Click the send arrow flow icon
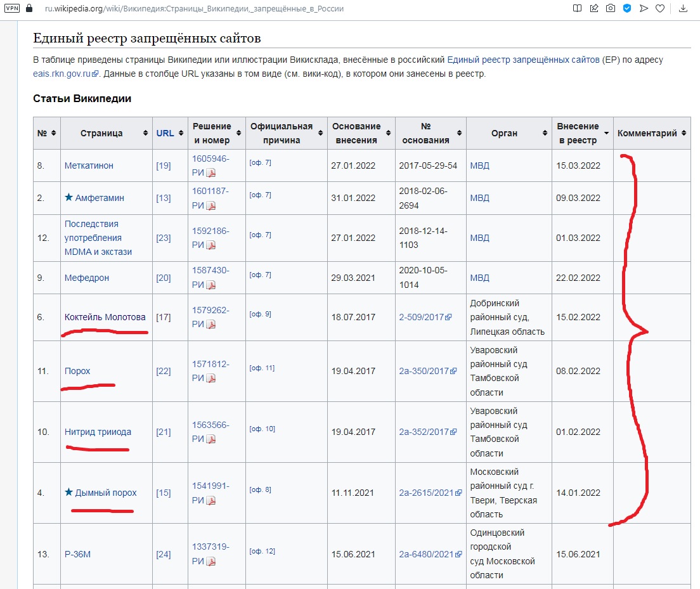This screenshot has width=700, height=589. (x=644, y=8)
